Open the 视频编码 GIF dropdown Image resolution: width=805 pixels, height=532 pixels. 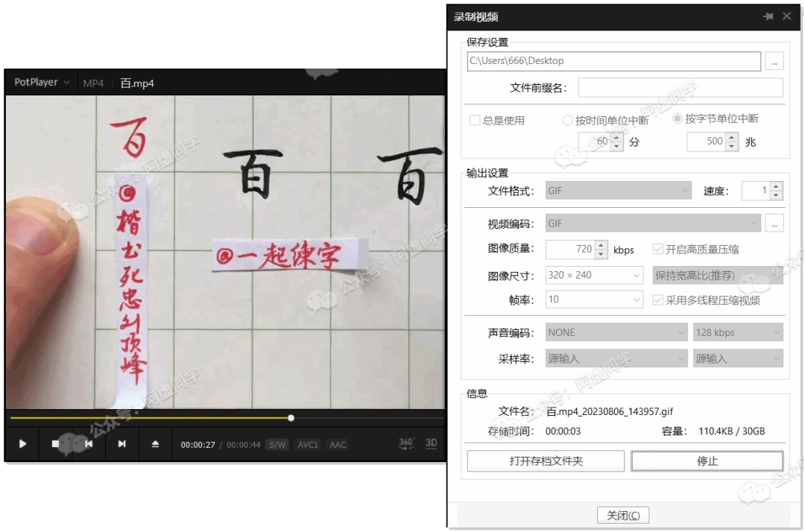pyautogui.click(x=652, y=224)
